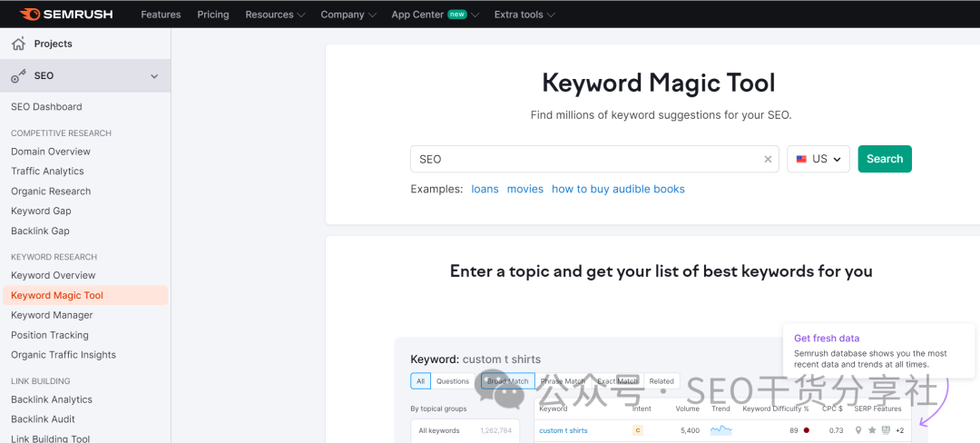This screenshot has height=443, width=980.
Task: Click the CPC $ column header
Action: click(832, 409)
